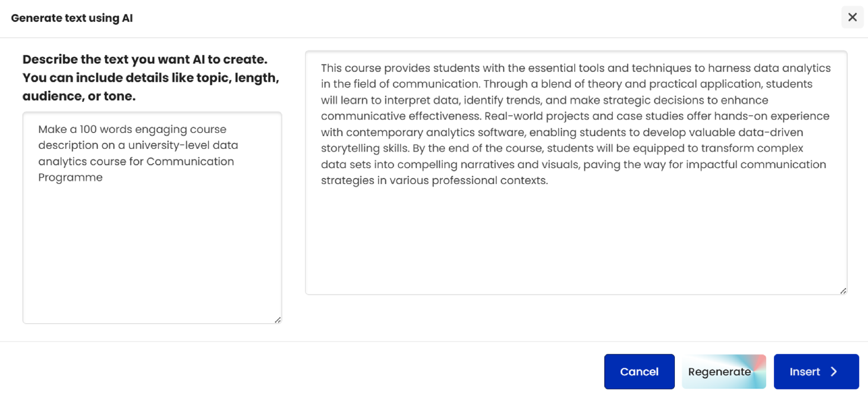This screenshot has width=868, height=397.
Task: Click 'strategies in various professional contexts' line
Action: [434, 181]
